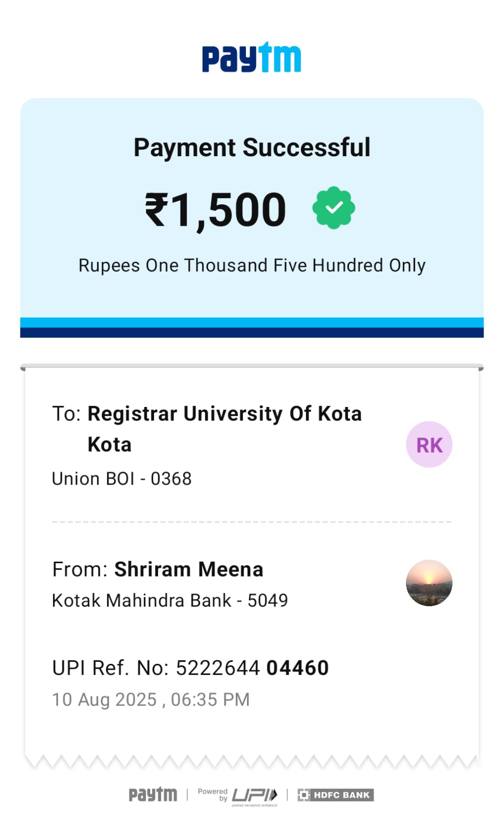The width and height of the screenshot is (504, 817).
Task: Select sender name Shriram Meena
Action: click(188, 569)
